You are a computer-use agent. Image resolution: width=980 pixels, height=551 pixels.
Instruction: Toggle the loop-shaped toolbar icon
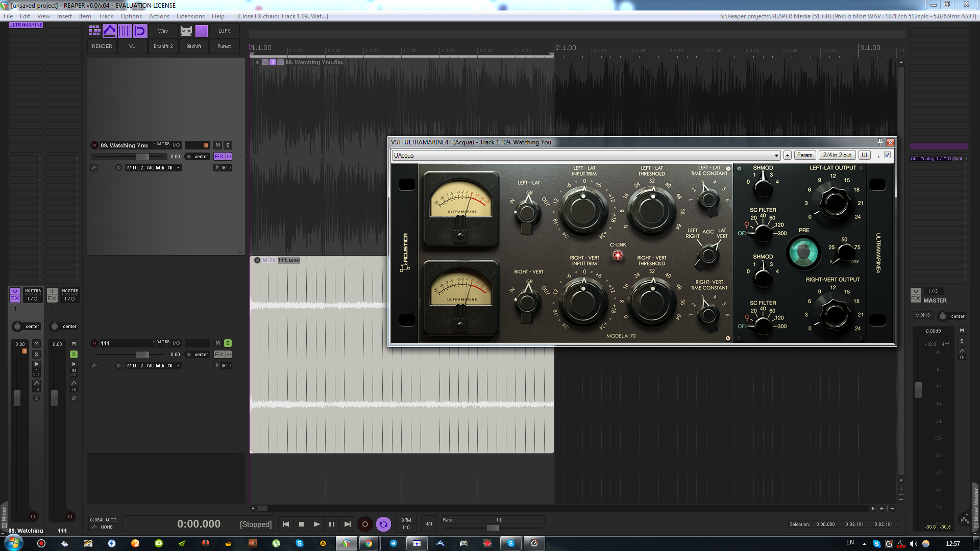pos(140,31)
